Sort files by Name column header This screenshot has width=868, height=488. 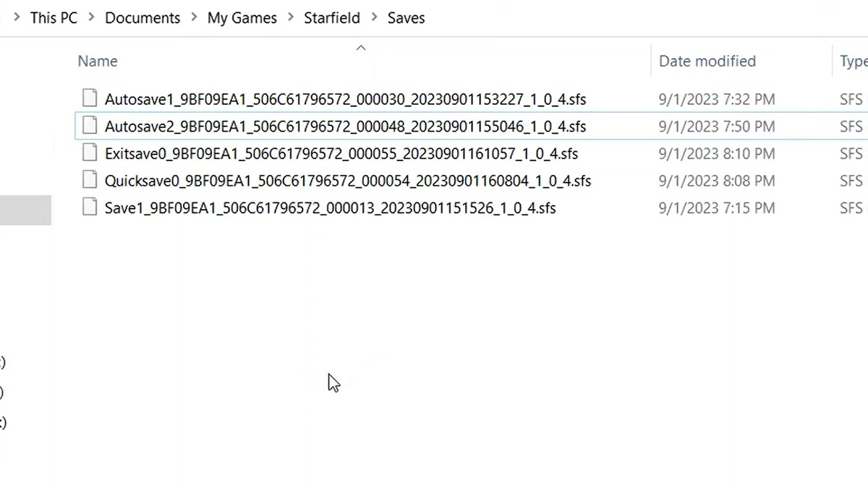(x=98, y=61)
